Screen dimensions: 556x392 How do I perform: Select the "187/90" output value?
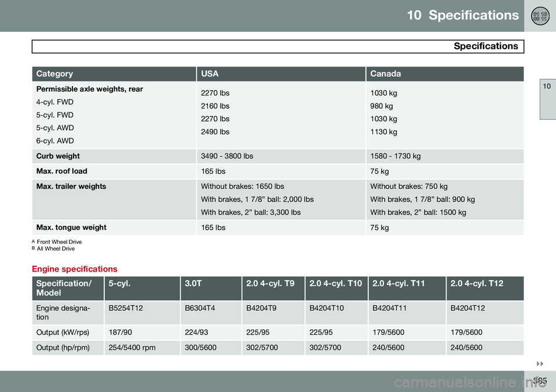click(120, 332)
